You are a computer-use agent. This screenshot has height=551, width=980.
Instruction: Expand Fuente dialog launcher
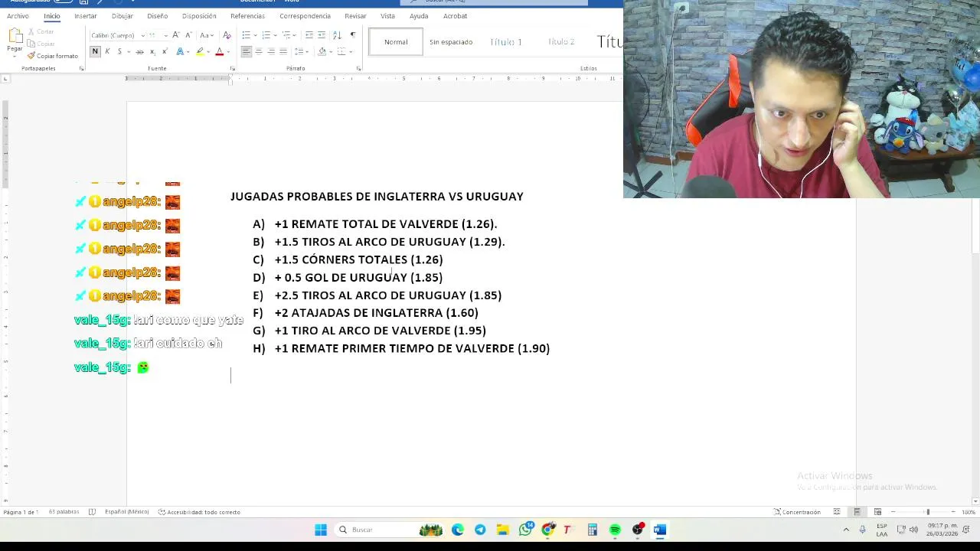click(x=232, y=69)
